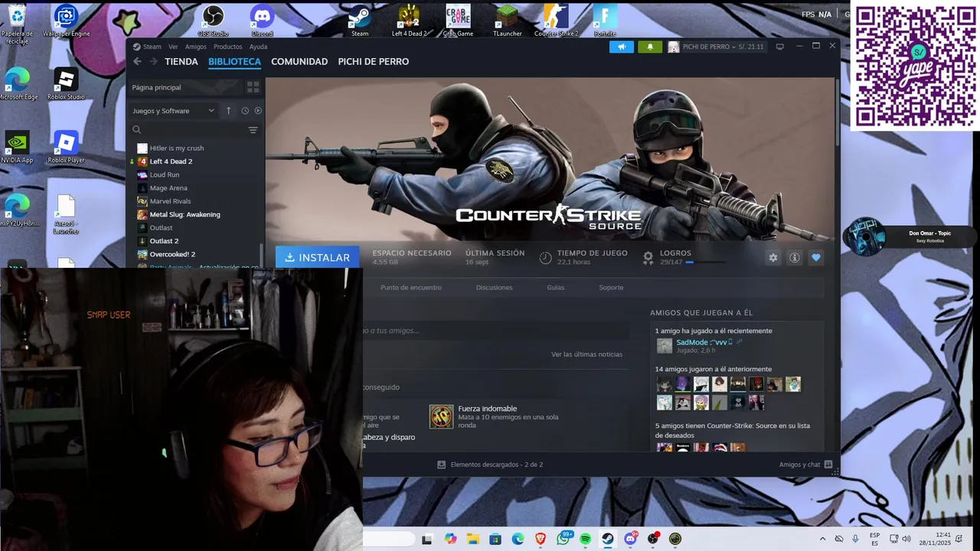Screen dimensions: 980x551
Task: Filter library by ready-to-play icon
Action: click(x=258, y=110)
